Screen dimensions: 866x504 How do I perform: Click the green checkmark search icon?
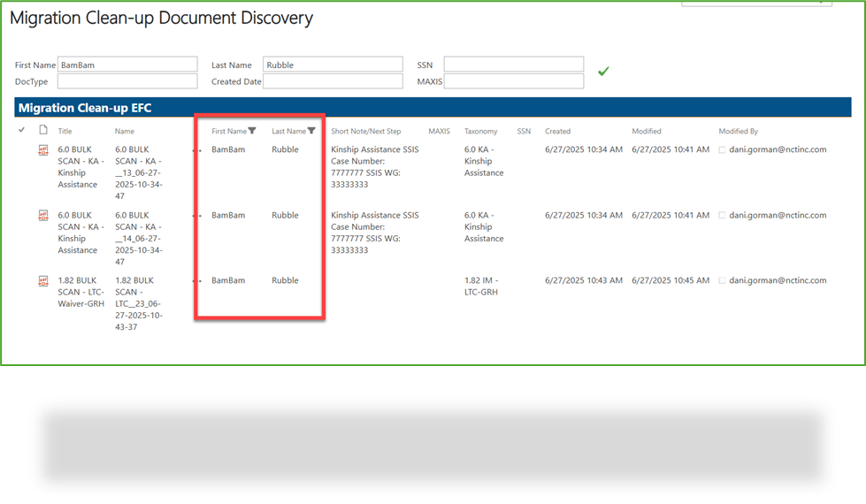point(603,72)
